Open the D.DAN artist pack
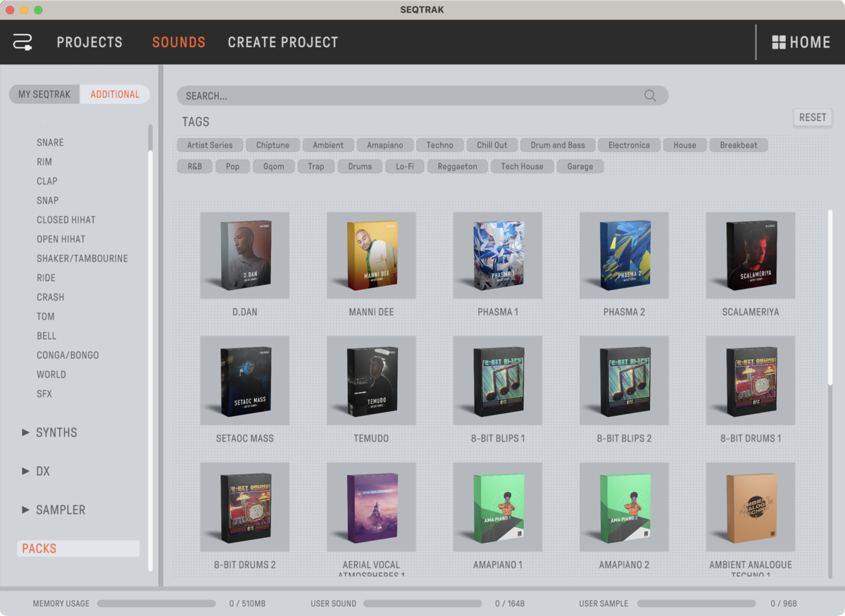 click(x=244, y=256)
